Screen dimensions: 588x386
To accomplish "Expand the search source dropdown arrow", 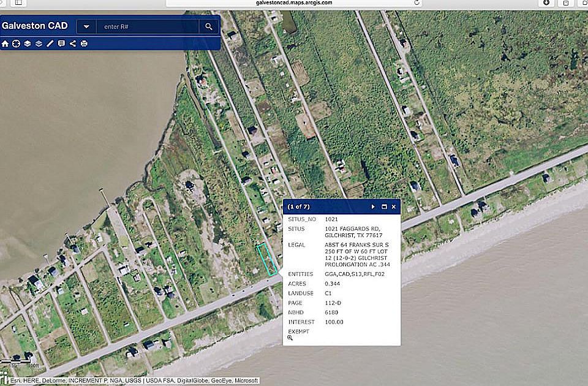I will 86,27.
